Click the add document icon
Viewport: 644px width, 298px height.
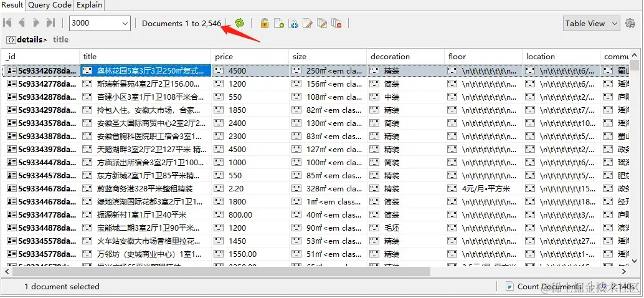point(279,23)
